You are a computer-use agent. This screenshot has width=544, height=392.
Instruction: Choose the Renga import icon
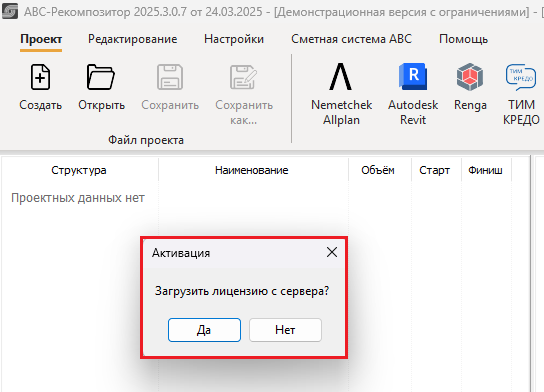tap(470, 77)
